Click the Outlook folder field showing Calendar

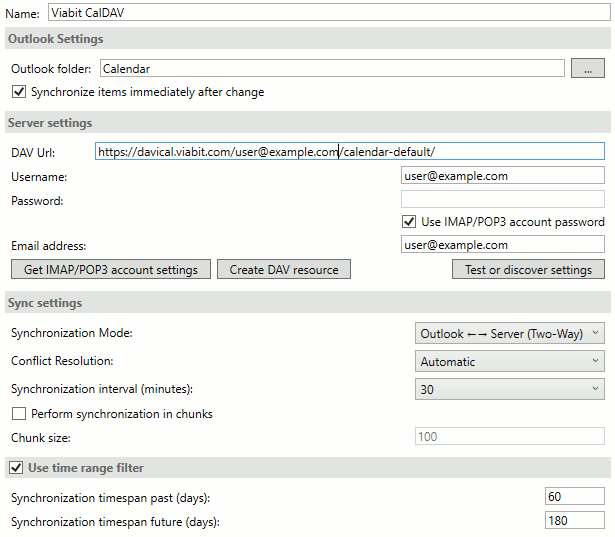[332, 69]
